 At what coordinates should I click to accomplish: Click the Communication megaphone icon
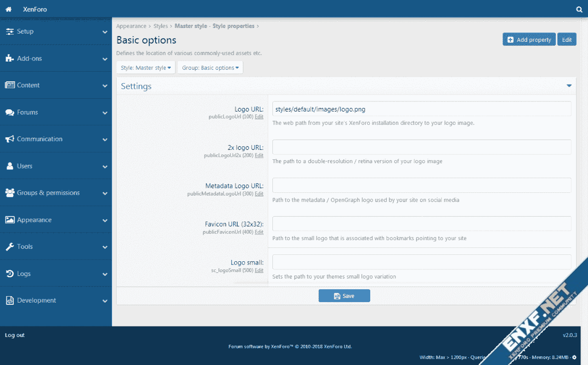(9, 139)
